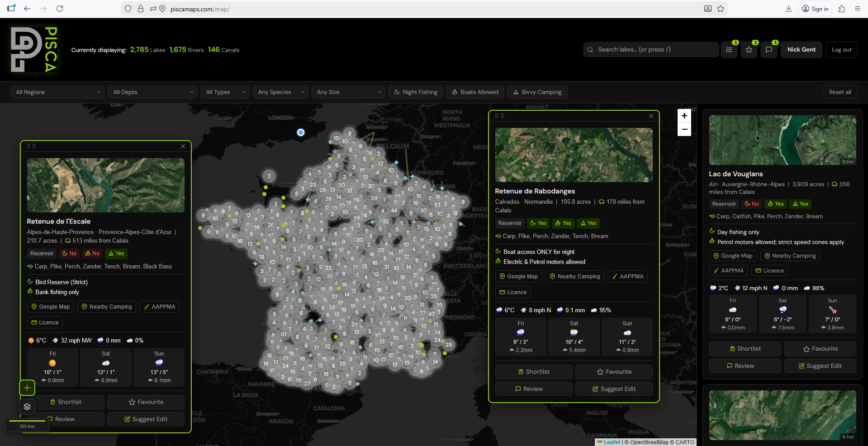Open the reviews chat bubble icon in header

point(768,50)
